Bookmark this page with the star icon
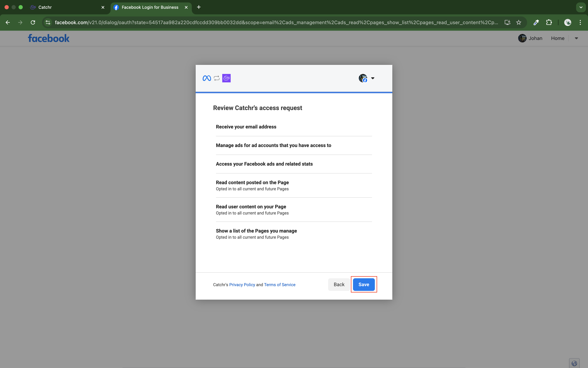 [519, 22]
